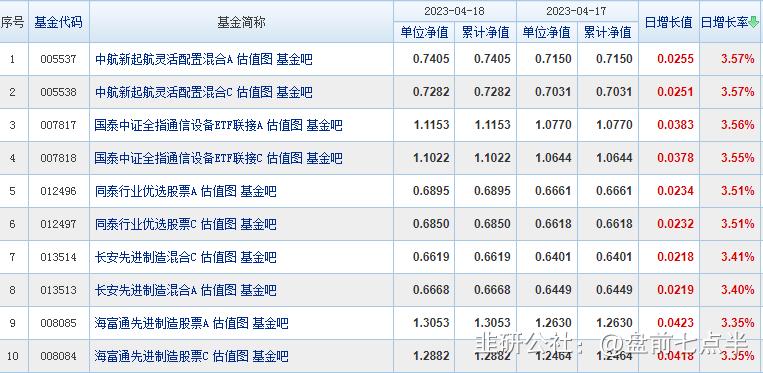Click the 基金代码 column header

(58, 22)
